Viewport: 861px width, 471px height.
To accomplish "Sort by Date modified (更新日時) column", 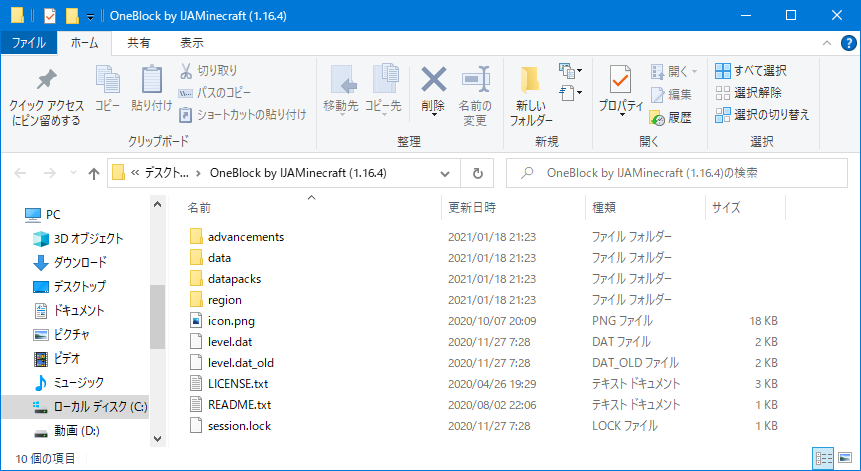I will [513, 208].
